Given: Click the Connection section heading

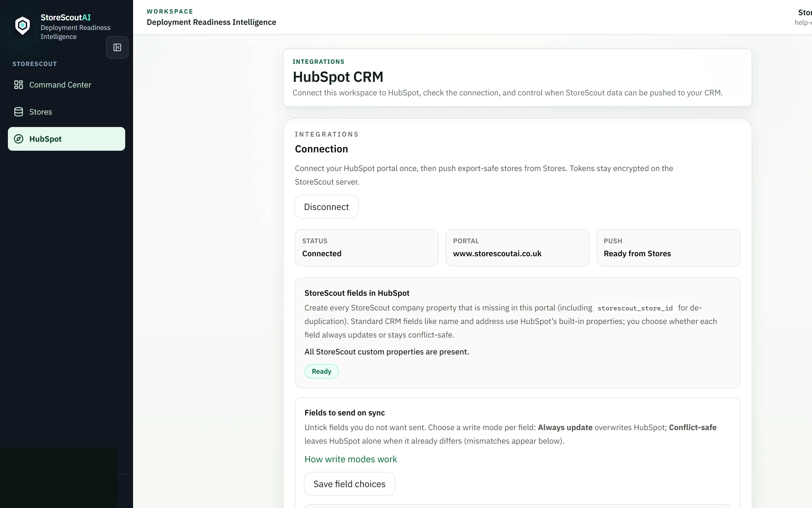Looking at the screenshot, I should pos(321,149).
